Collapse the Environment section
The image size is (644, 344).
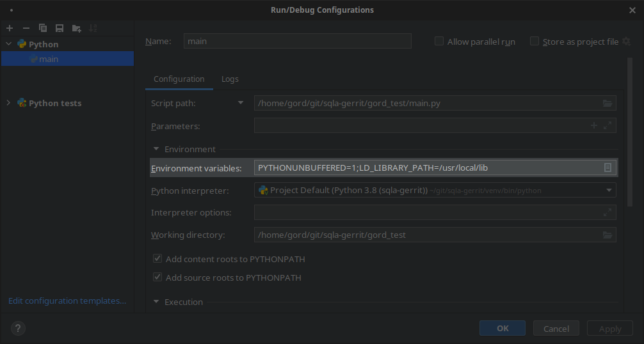[x=156, y=149]
